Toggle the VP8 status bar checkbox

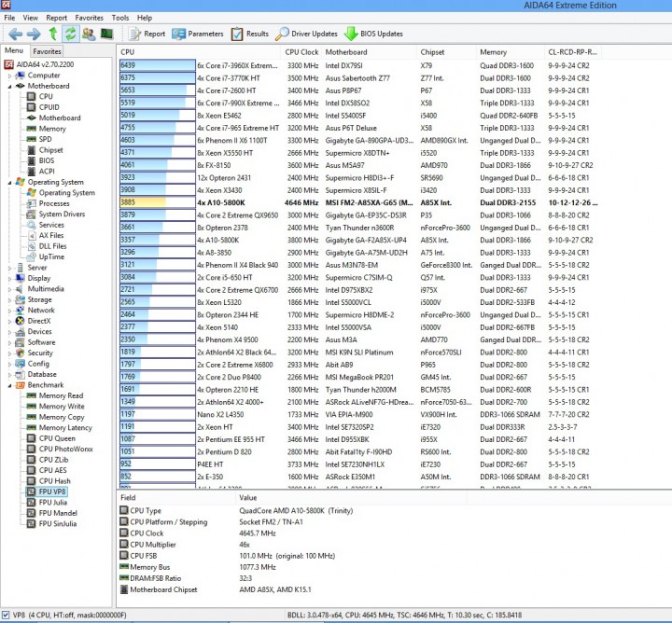tap(6, 616)
